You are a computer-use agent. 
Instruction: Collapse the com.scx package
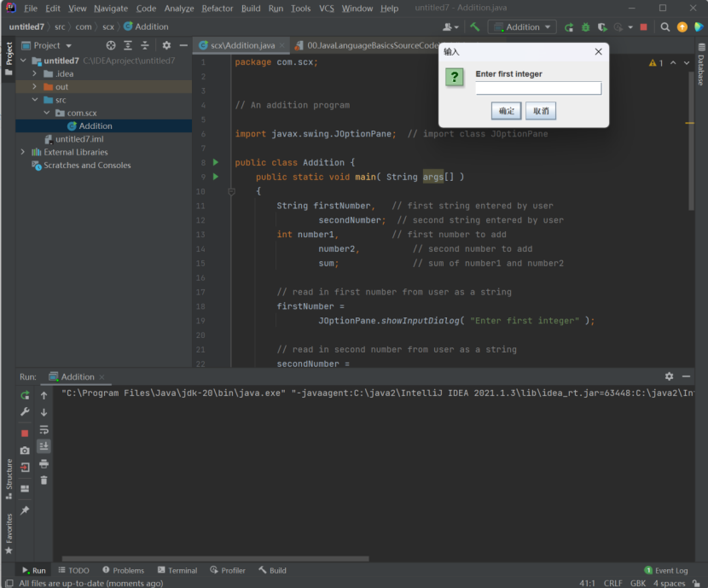(x=47, y=113)
